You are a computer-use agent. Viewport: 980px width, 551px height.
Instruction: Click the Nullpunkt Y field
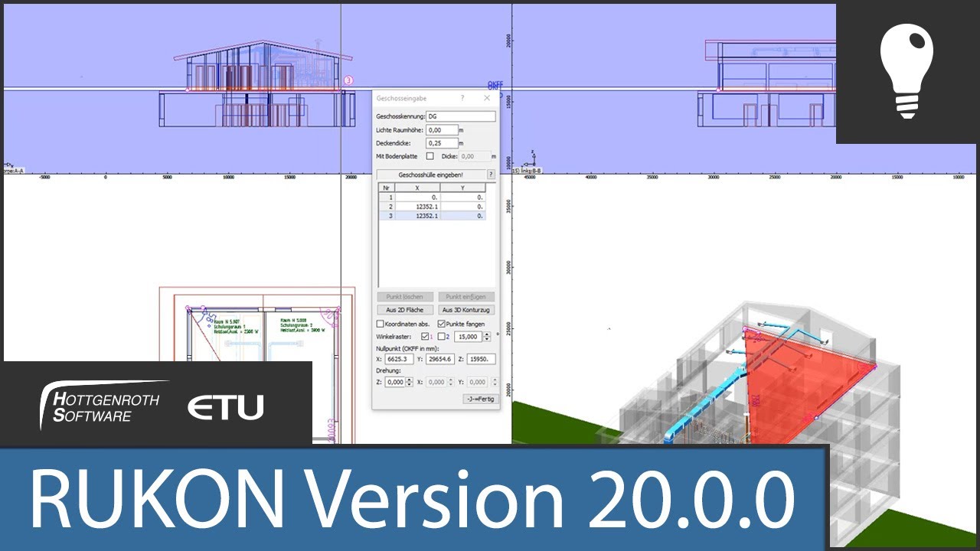pyautogui.click(x=441, y=359)
